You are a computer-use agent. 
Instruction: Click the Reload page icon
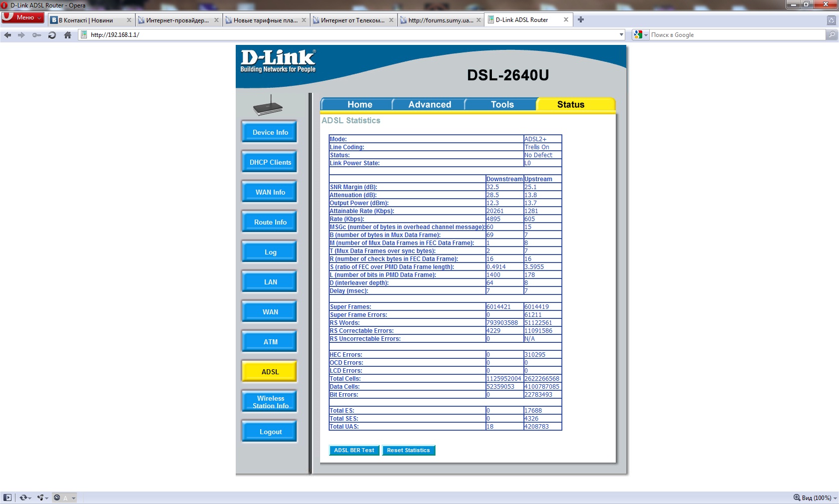(52, 35)
